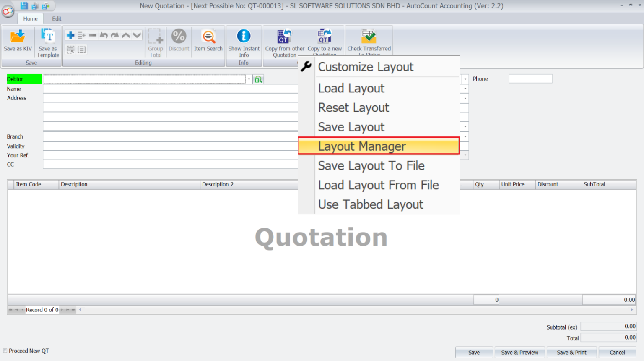
Task: Switch to the Edit ribbon tab
Action: pyautogui.click(x=57, y=18)
